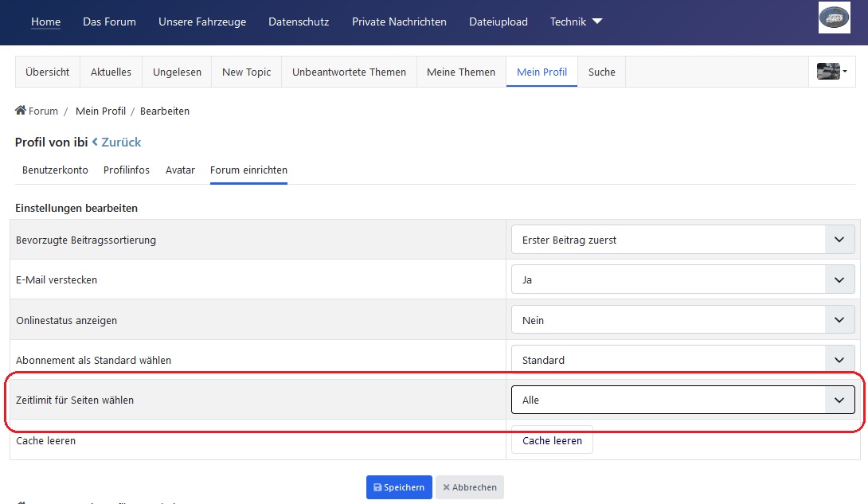
Task: Open the user avatar menu in toolbar
Action: pyautogui.click(x=831, y=72)
